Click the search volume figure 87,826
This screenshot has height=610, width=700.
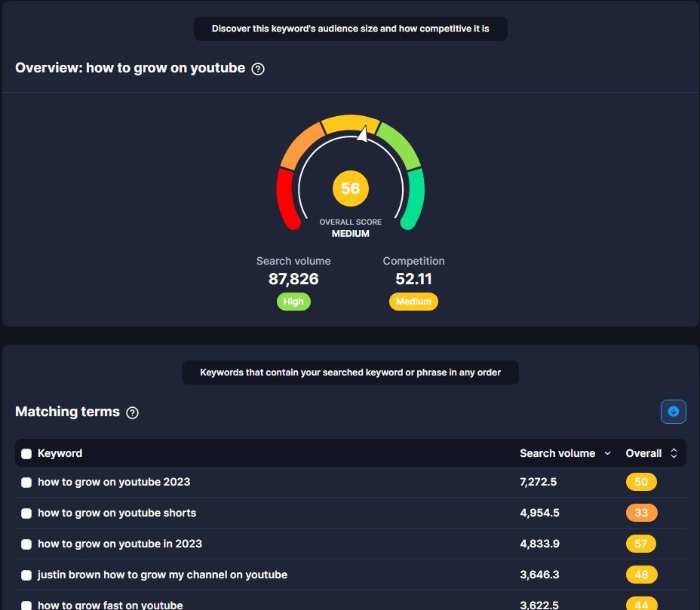293,279
